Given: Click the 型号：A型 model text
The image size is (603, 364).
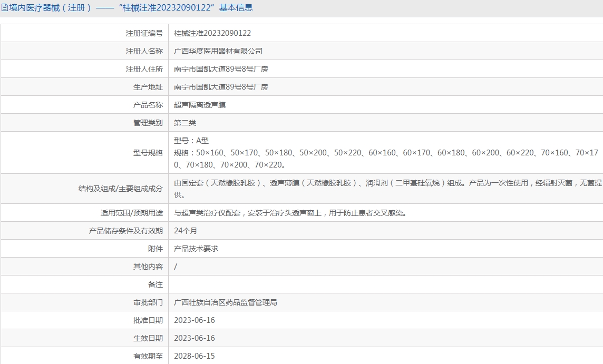Looking at the screenshot, I should tap(191, 141).
